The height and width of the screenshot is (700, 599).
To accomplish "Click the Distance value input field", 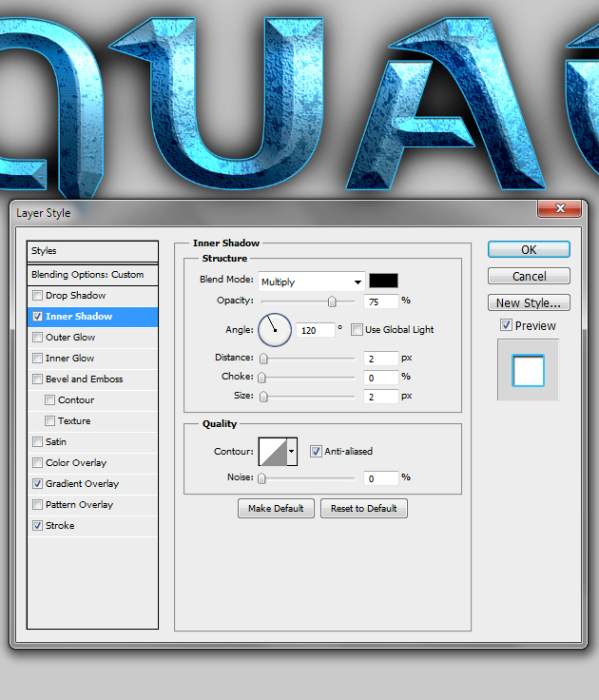I will pyautogui.click(x=380, y=359).
